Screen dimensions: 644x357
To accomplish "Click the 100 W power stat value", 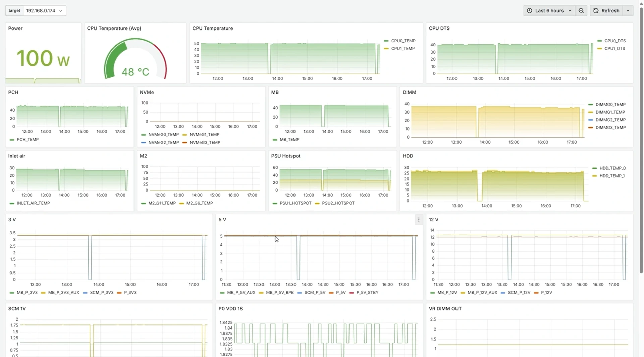I will (43, 59).
